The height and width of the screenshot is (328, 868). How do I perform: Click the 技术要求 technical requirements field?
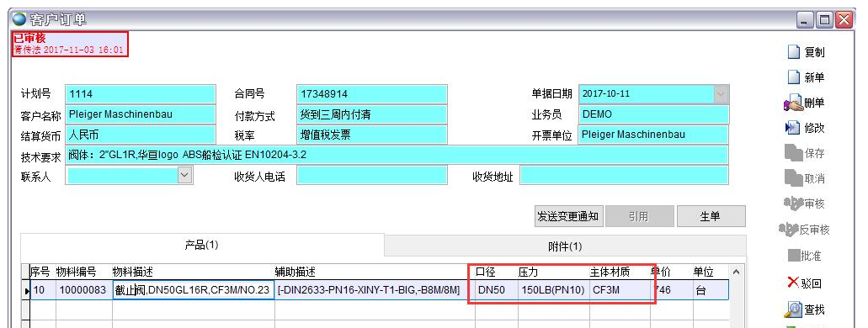[397, 155]
